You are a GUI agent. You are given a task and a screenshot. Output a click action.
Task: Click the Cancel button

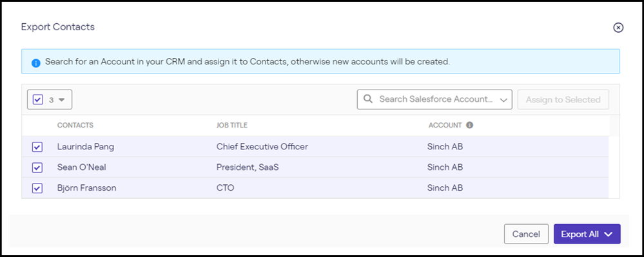point(526,234)
